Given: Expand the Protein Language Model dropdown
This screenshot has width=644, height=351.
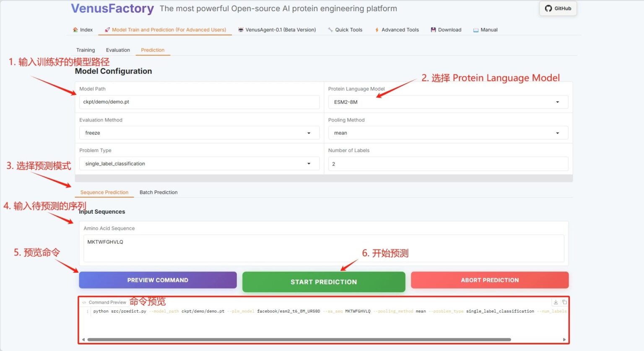Looking at the screenshot, I should pyautogui.click(x=448, y=102).
